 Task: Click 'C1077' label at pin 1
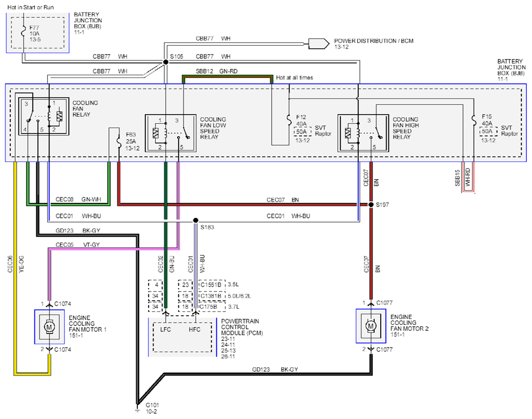click(384, 303)
